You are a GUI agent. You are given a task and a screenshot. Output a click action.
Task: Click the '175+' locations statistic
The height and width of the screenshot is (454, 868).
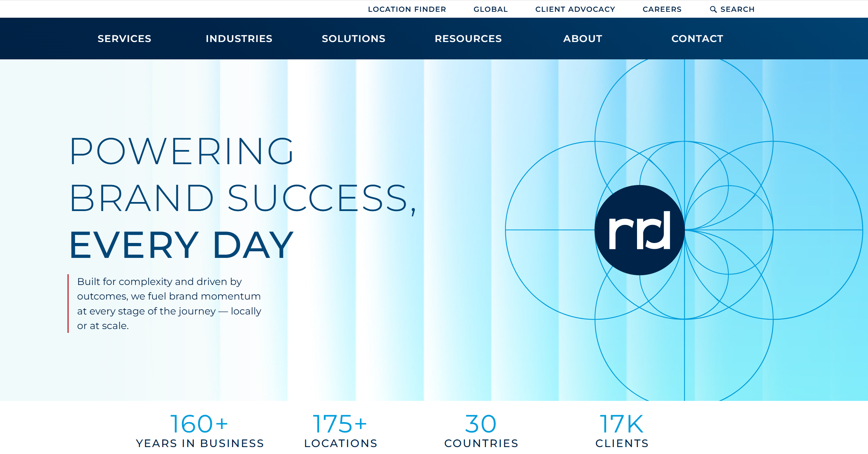pyautogui.click(x=340, y=424)
